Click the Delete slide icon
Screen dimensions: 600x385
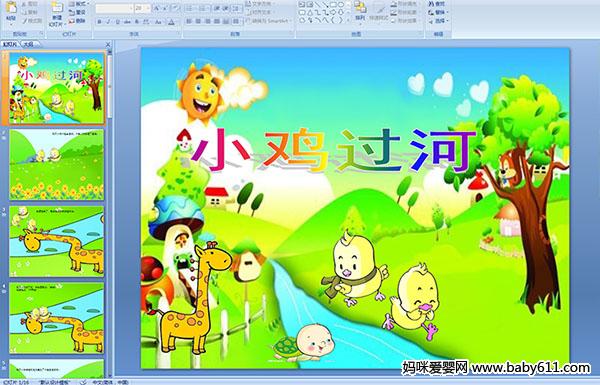tap(77, 21)
